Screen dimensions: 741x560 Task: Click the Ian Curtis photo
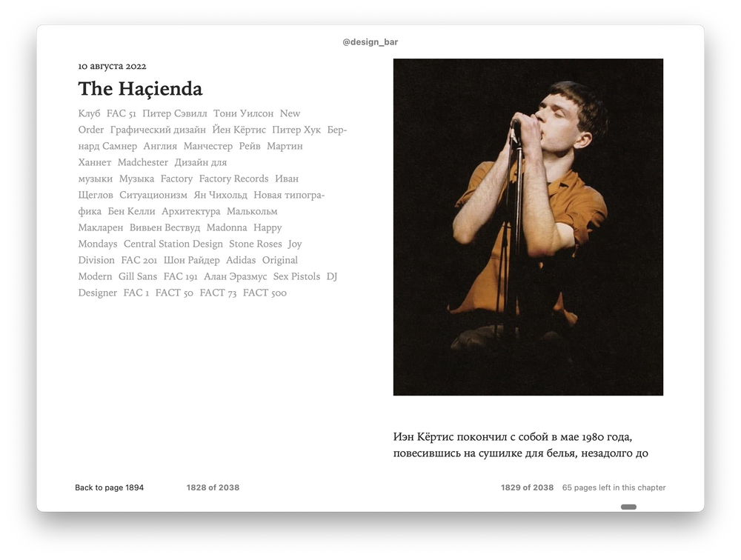click(528, 227)
